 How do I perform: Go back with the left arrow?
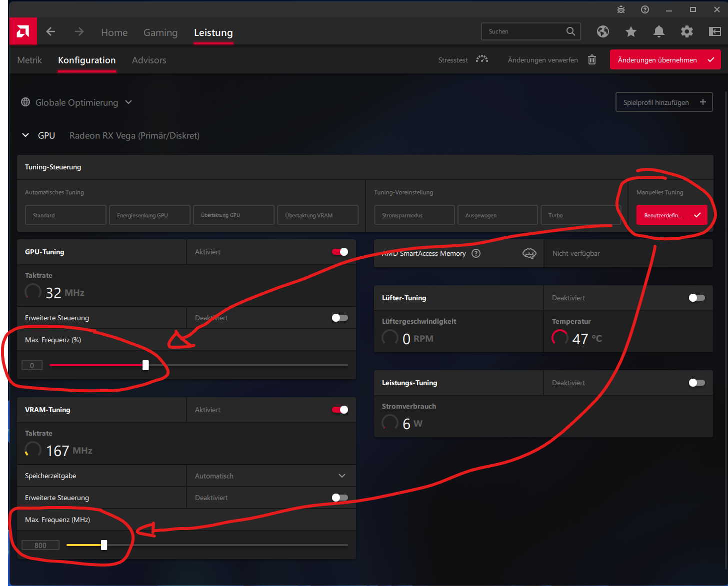tap(50, 32)
